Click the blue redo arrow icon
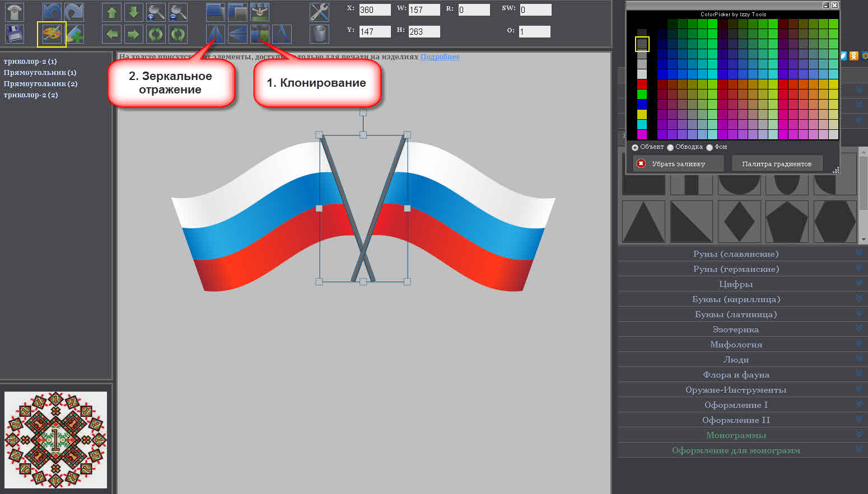Viewport: 868px width, 494px height. 74,12
